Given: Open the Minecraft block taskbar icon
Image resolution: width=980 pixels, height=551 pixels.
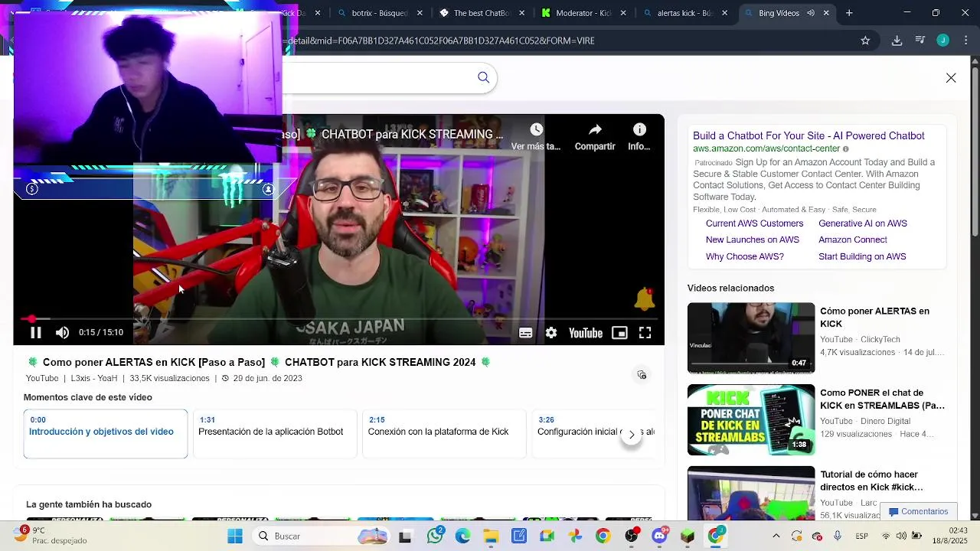Looking at the screenshot, I should tap(688, 536).
